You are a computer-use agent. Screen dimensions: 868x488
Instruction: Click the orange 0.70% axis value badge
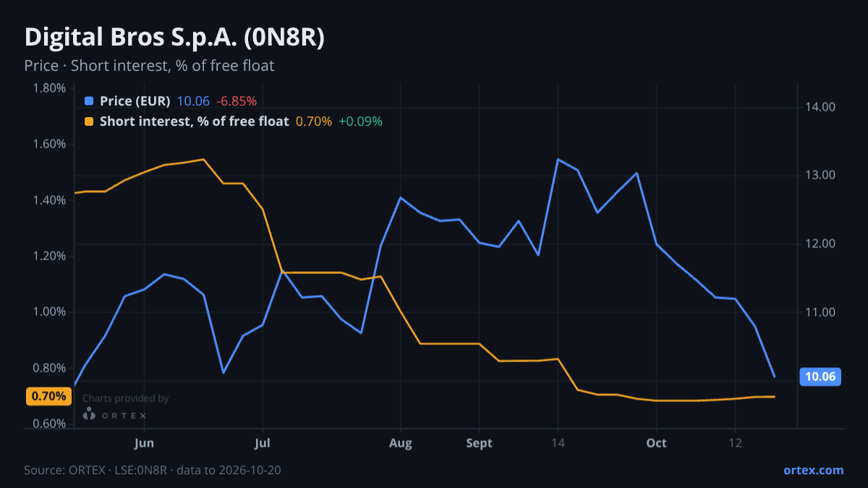point(49,396)
